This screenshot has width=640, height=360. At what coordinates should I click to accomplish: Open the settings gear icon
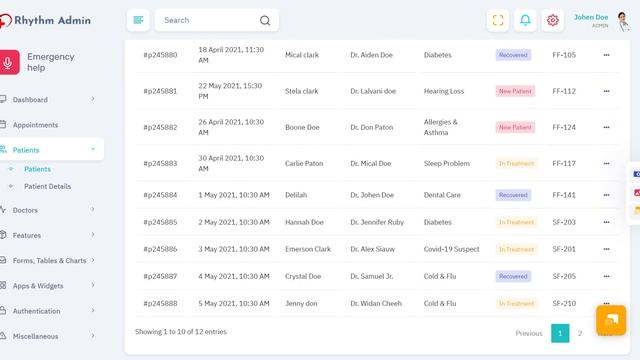[553, 20]
